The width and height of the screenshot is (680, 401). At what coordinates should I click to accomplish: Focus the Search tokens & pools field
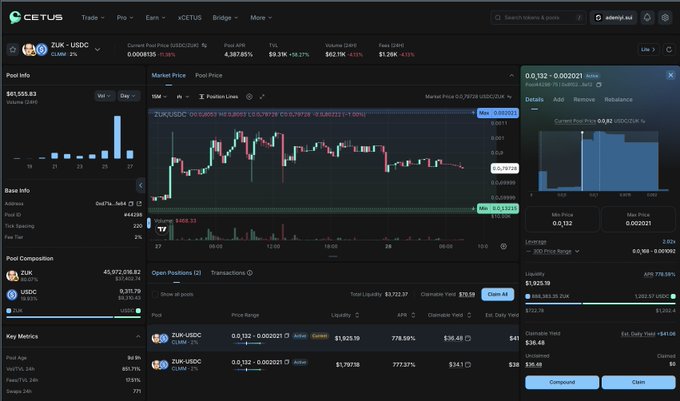pos(538,18)
